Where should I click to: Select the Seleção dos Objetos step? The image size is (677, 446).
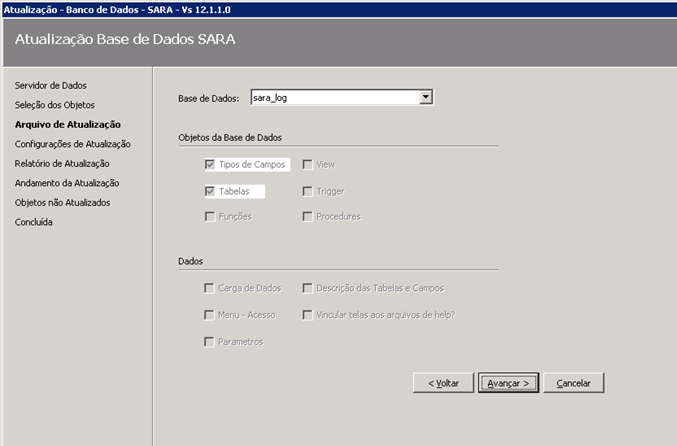[x=54, y=105]
